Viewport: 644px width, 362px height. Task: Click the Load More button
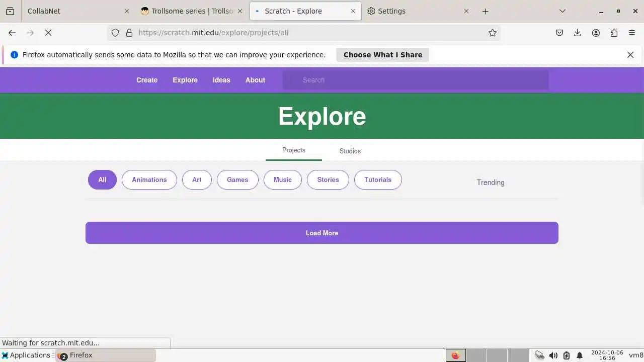[x=322, y=233]
